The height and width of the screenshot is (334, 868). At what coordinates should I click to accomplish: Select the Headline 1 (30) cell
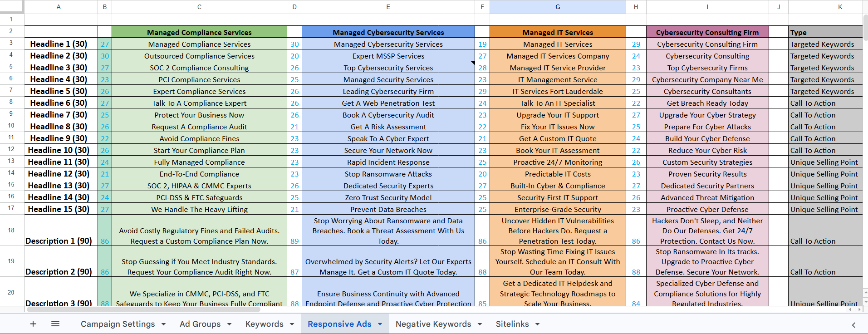coord(61,44)
